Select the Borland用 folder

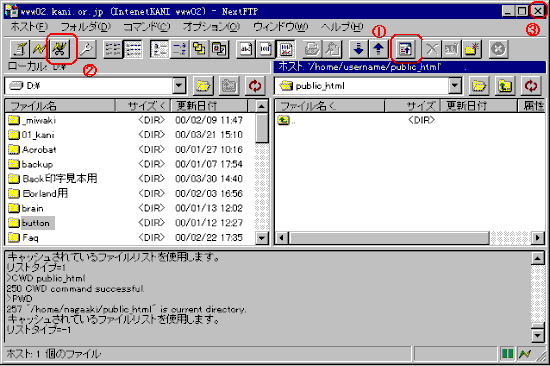point(38,193)
